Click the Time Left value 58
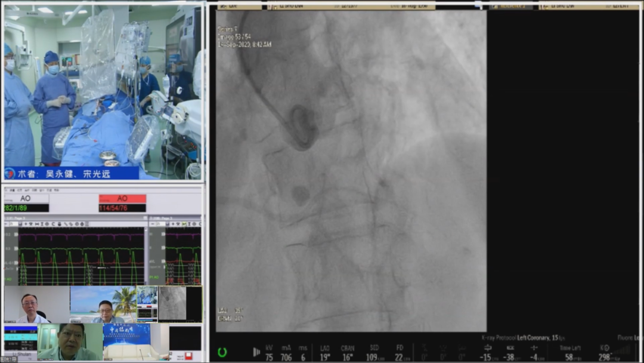Image resolution: width=644 pixels, height=363 pixels. [x=569, y=357]
